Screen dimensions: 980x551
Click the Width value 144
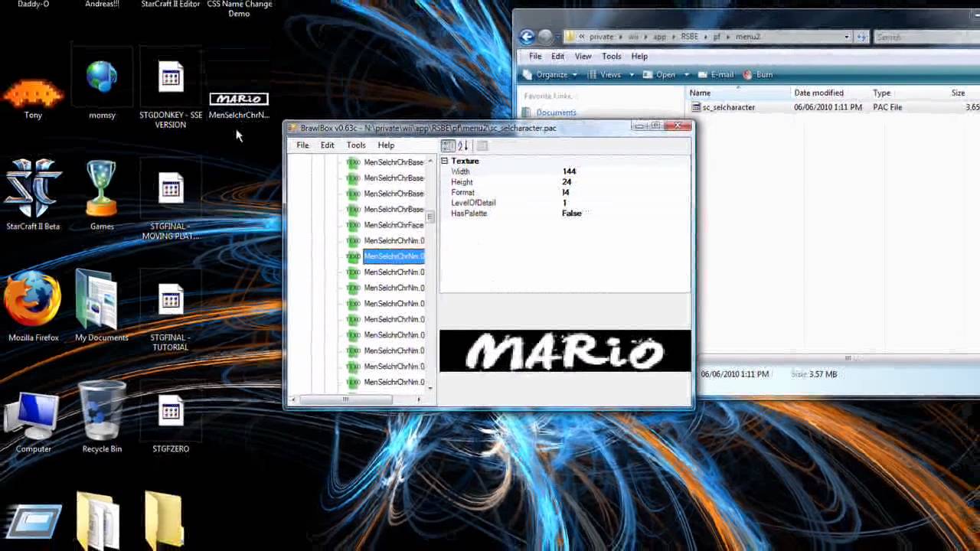coord(569,171)
